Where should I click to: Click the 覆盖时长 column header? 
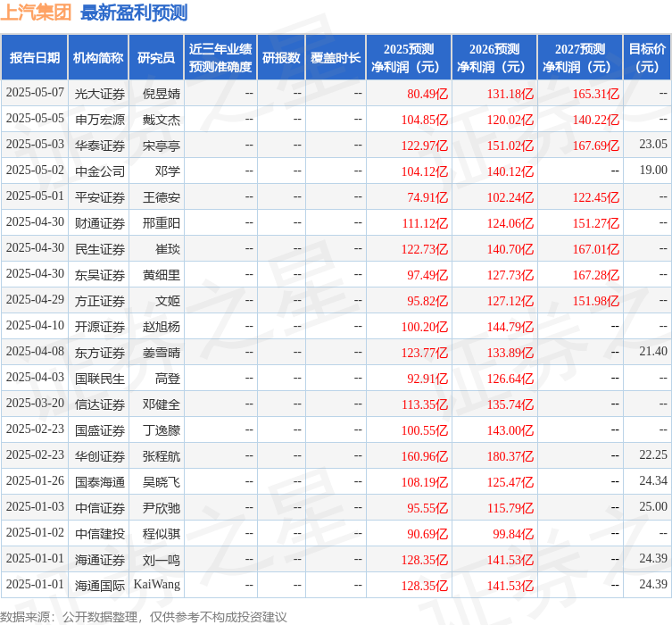coord(336,58)
